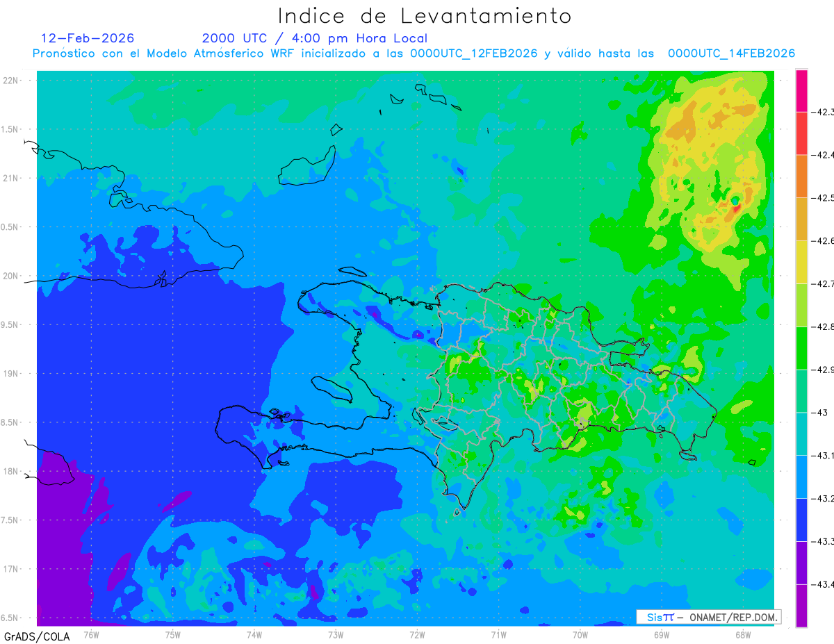Click the '-43.4' legend value
Screen dimensions: 834x644
824,584
